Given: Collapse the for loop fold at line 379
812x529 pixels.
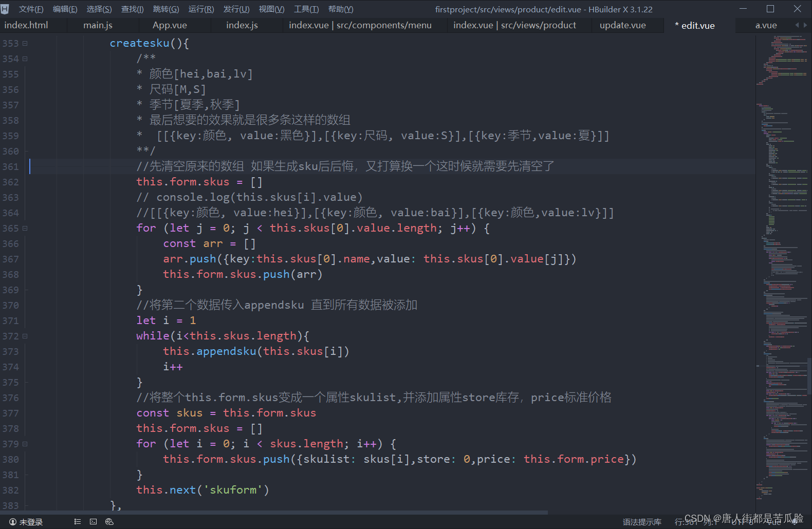Looking at the screenshot, I should 25,444.
